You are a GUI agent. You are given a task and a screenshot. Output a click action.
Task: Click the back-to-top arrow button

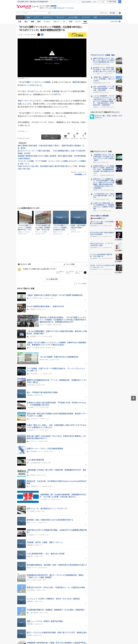point(133,398)
